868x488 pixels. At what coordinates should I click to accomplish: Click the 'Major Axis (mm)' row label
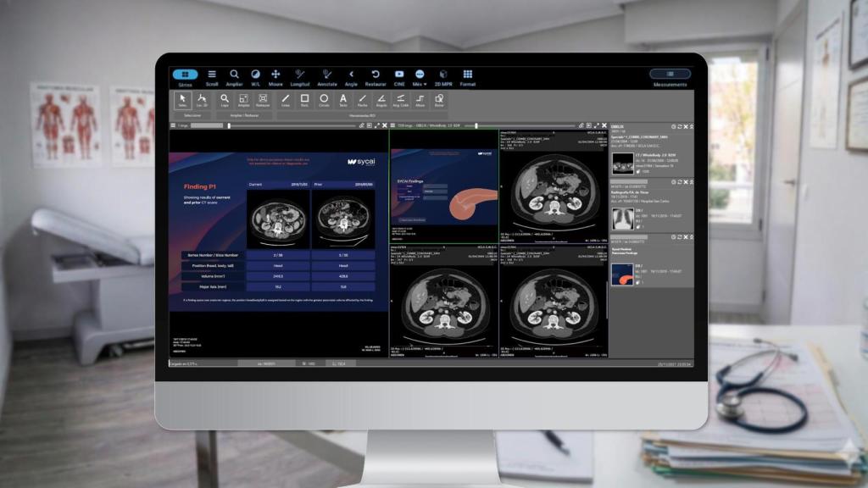pos(213,286)
